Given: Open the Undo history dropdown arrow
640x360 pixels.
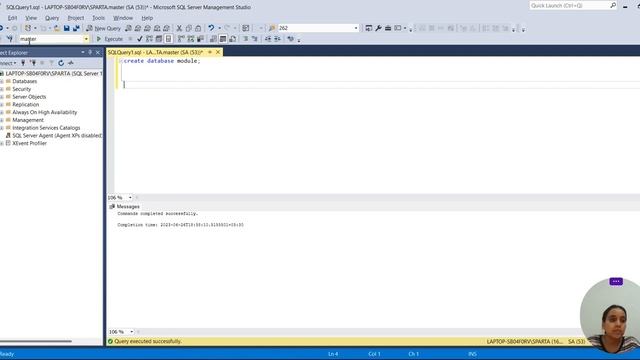Looking at the screenshot, I should click(x=219, y=28).
